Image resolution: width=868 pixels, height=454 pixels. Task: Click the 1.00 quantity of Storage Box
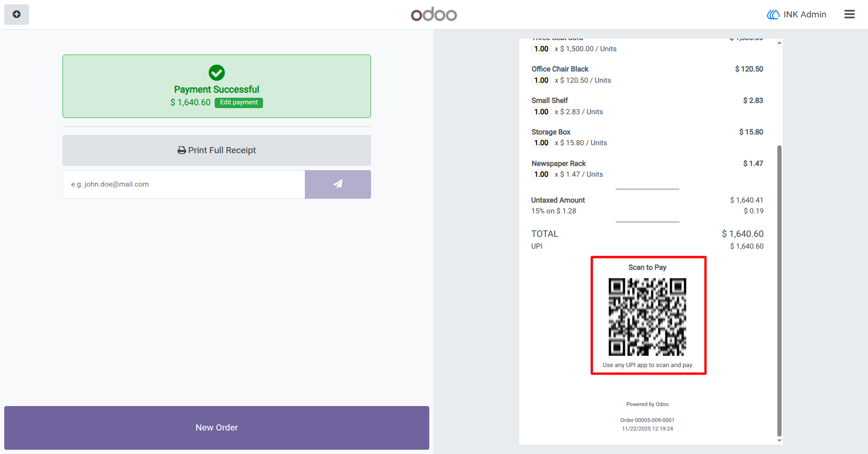(541, 143)
